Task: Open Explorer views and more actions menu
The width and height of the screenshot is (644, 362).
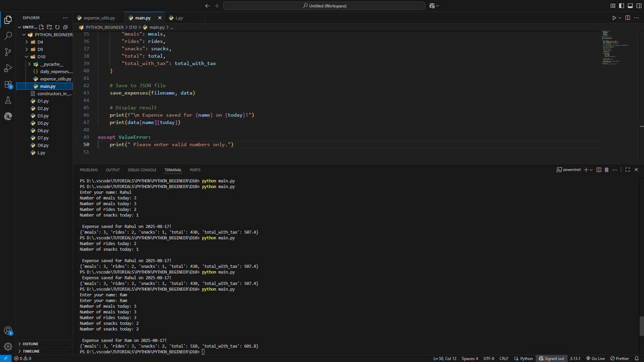Action: (x=65, y=18)
